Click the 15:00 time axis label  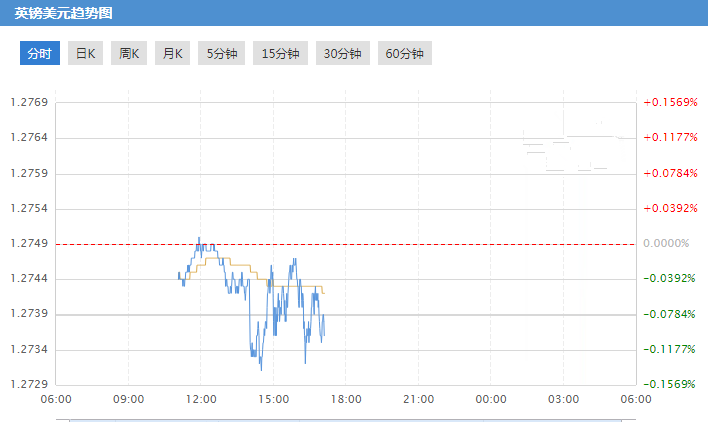pos(273,400)
